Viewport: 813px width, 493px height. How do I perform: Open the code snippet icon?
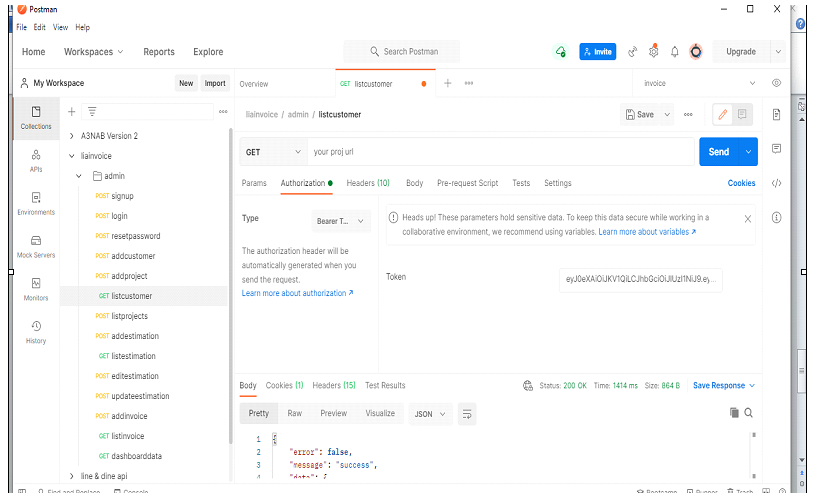tap(776, 183)
